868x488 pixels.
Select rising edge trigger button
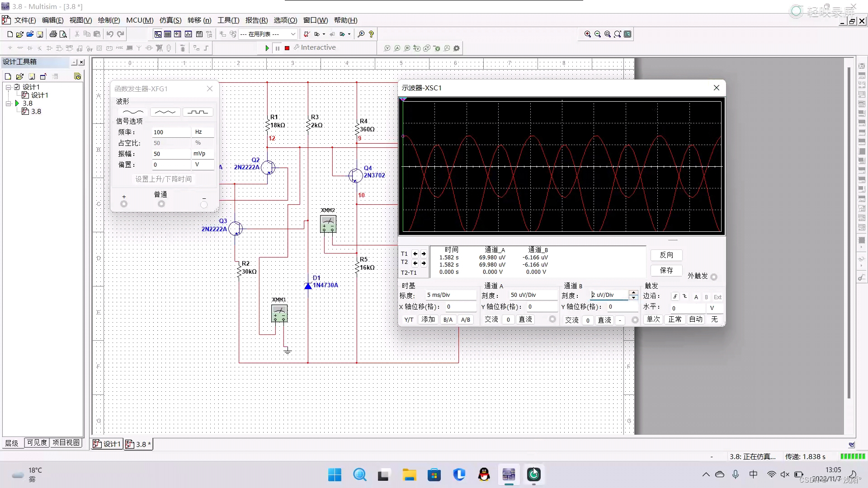pos(675,297)
